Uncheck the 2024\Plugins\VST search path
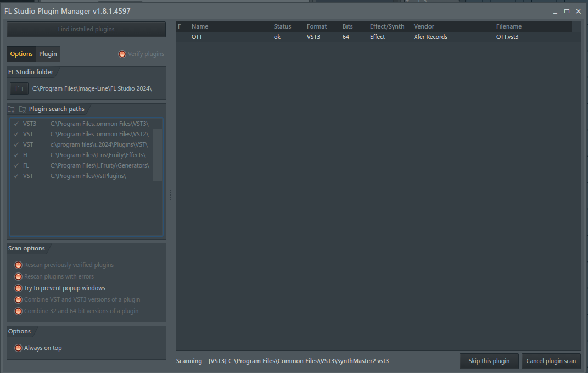This screenshot has width=588, height=373. [16, 144]
